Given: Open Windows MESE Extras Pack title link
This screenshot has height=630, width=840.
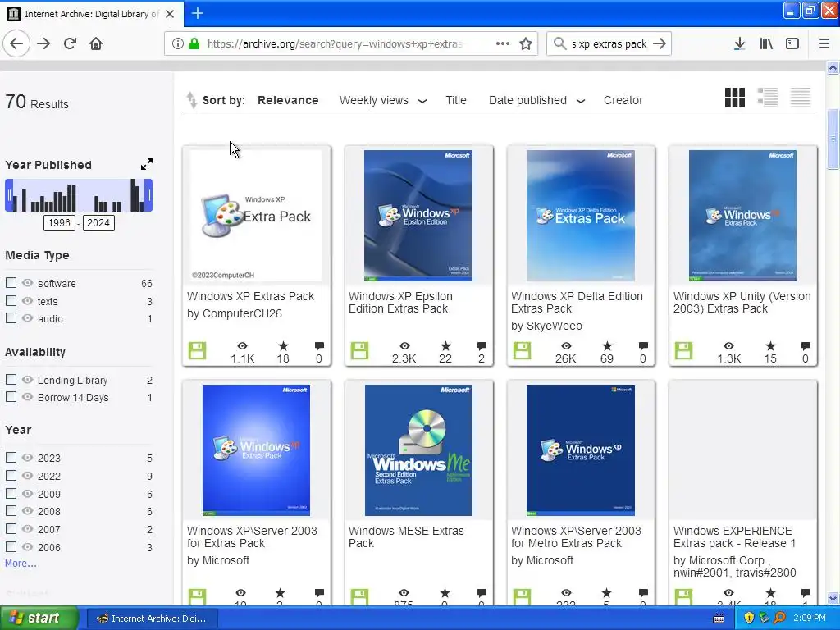Looking at the screenshot, I should [406, 536].
